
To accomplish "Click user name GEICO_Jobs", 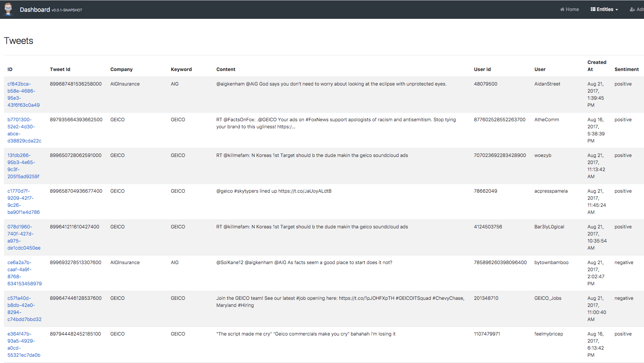I will 548,298.
